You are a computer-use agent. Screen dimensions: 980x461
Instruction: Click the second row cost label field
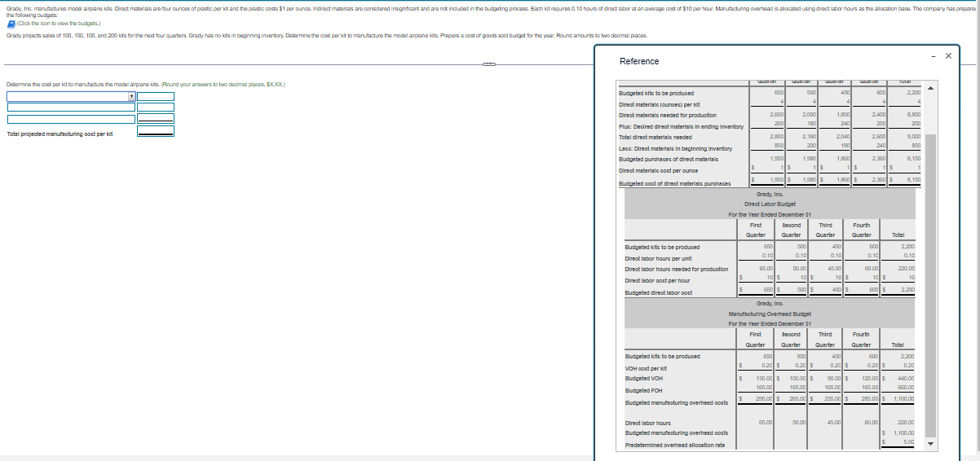(x=71, y=107)
